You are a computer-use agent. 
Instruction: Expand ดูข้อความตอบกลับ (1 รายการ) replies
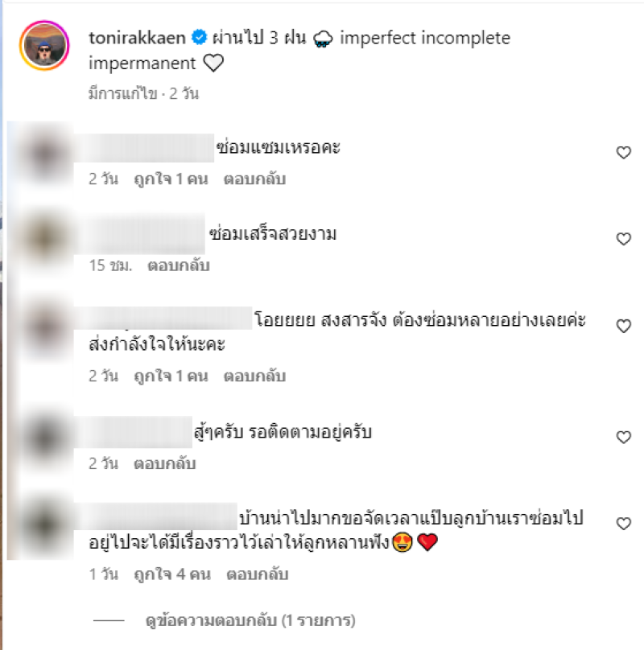pyautogui.click(x=250, y=620)
